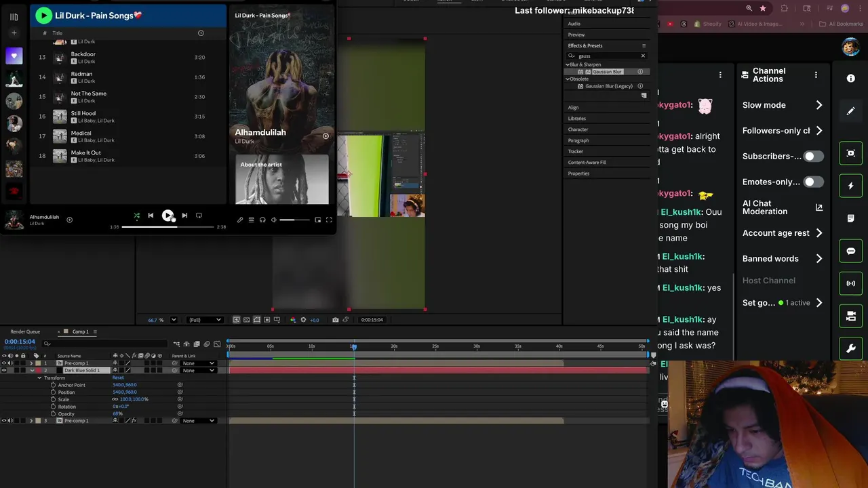Toggle the Opacity stopwatch
868x488 pixels.
click(x=54, y=413)
